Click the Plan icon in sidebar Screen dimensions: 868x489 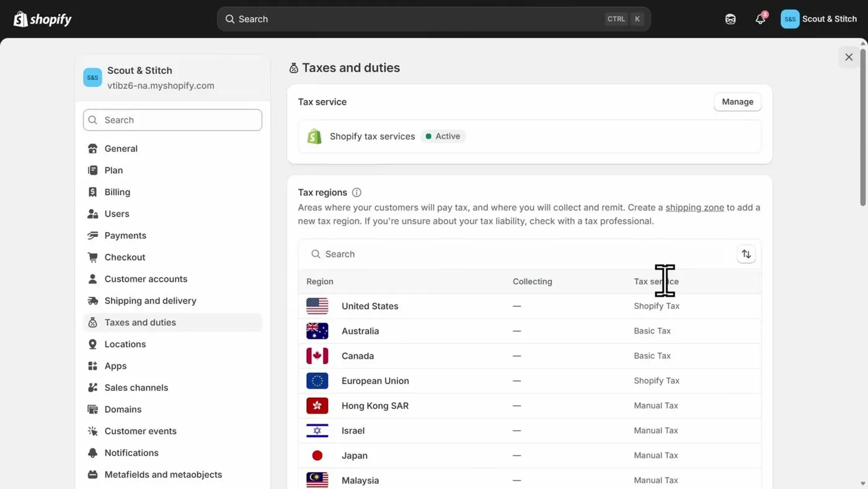click(92, 170)
